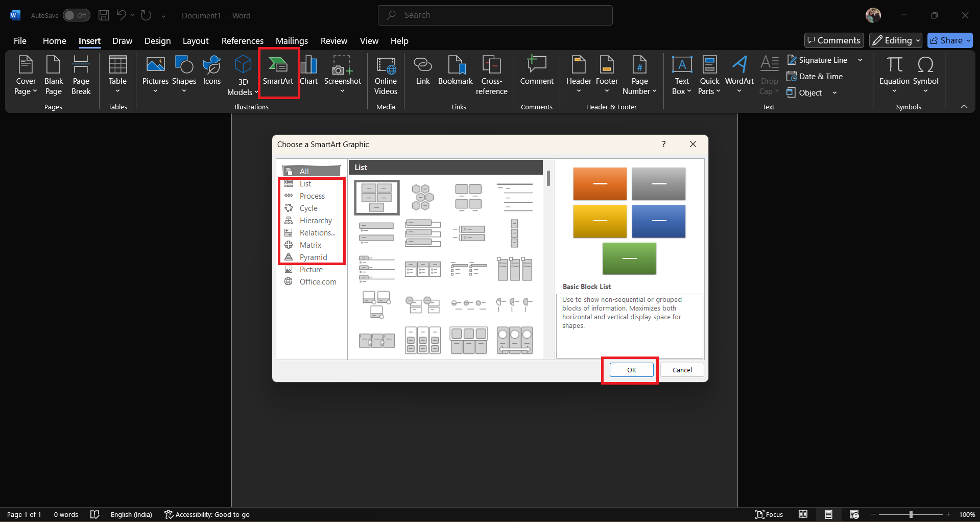980x522 pixels.
Task: Insert a Page Break
Action: coord(81,76)
